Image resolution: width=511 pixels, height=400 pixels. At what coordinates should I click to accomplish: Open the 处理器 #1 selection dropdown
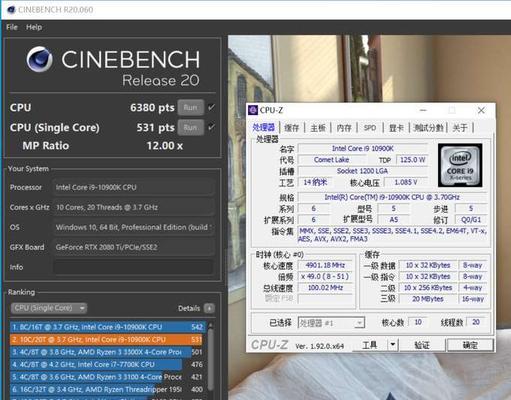pyautogui.click(x=331, y=323)
